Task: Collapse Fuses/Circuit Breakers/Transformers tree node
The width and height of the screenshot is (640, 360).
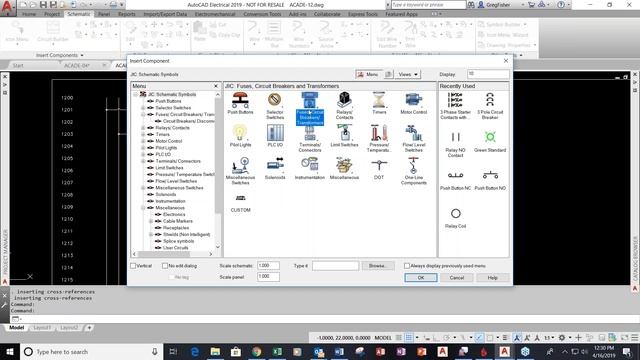Action: click(143, 115)
